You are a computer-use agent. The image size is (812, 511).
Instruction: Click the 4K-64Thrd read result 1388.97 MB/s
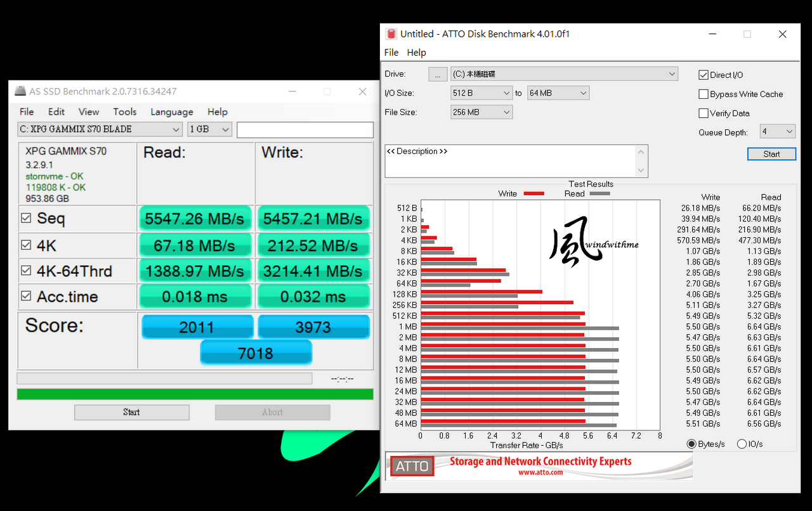click(x=195, y=271)
